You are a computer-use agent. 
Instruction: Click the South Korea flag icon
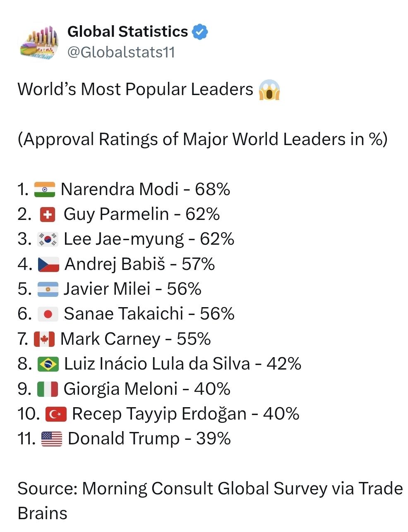pyautogui.click(x=48, y=239)
